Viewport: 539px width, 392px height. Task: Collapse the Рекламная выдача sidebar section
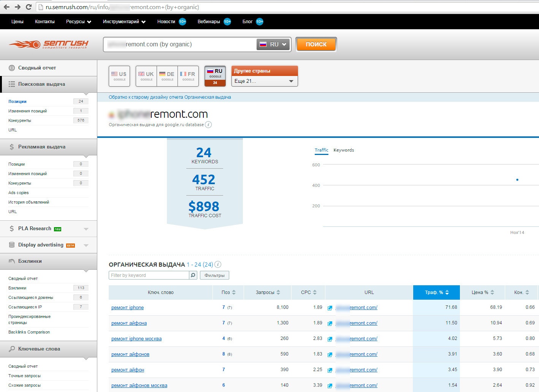pyautogui.click(x=49, y=147)
